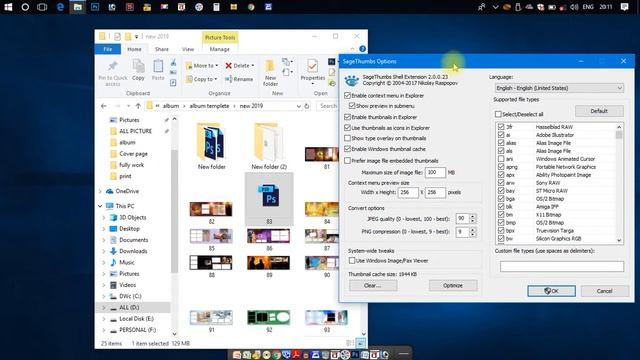The height and width of the screenshot is (360, 640).
Task: Open the File tab in Explorer
Action: (108, 49)
